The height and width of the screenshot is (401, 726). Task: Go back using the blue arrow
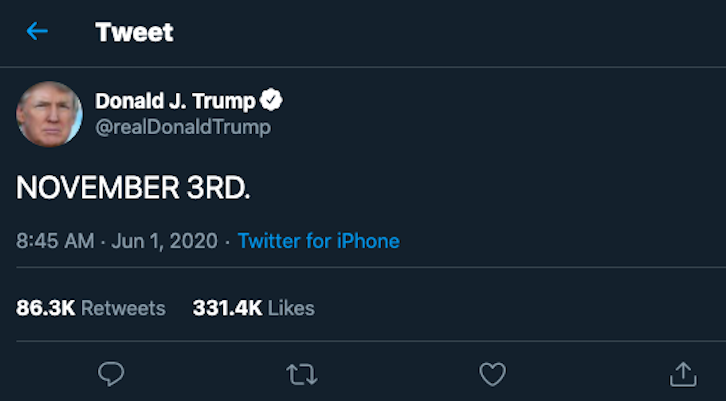click(x=37, y=32)
